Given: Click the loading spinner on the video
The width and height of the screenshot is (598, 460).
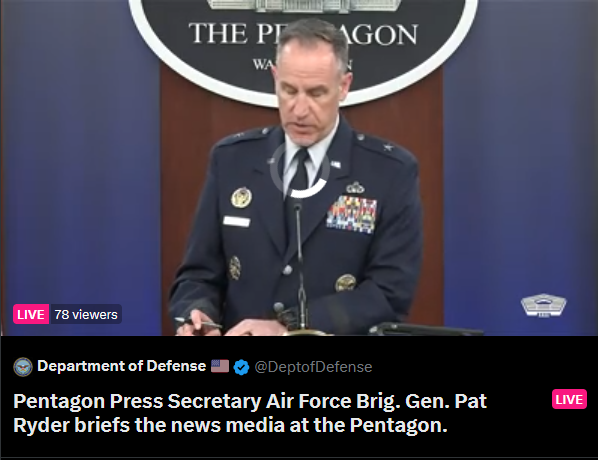Looking at the screenshot, I should click(299, 170).
